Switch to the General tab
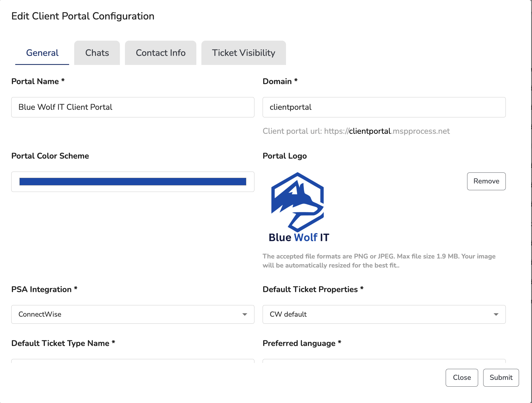532x403 pixels. [42, 53]
